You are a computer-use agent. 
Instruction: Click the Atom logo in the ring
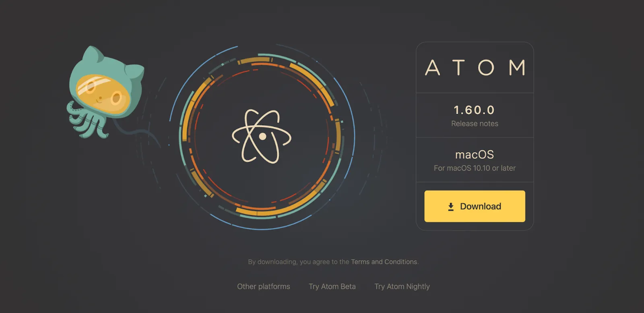[262, 137]
